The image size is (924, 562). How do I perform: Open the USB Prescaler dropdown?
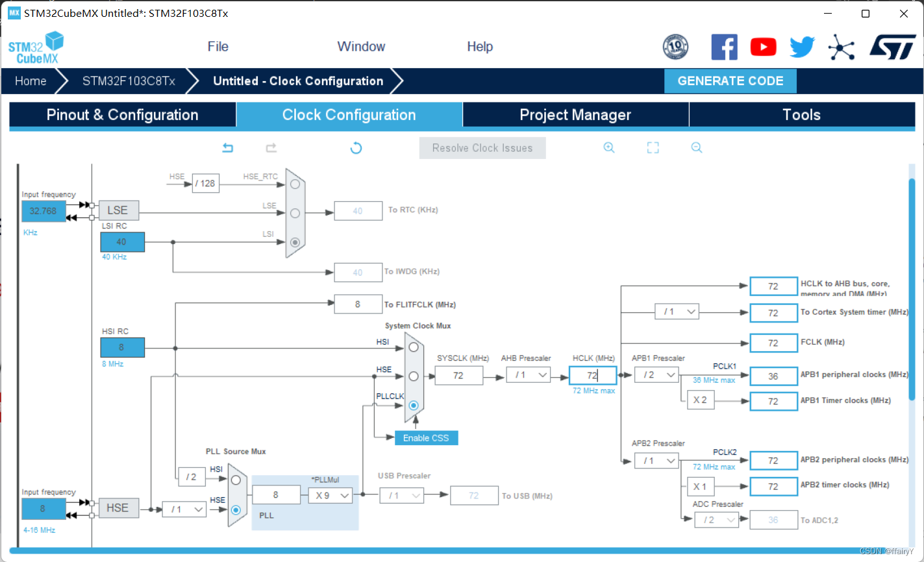[401, 496]
